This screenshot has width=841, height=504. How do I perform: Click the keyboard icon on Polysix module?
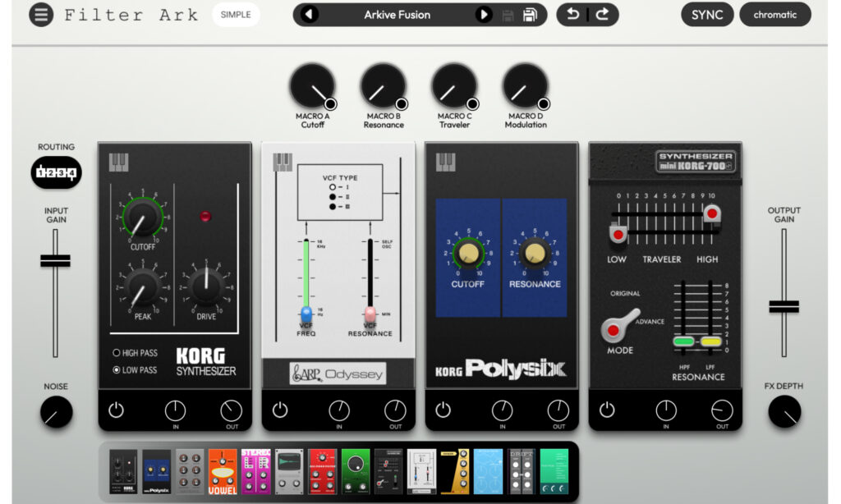pos(445,162)
